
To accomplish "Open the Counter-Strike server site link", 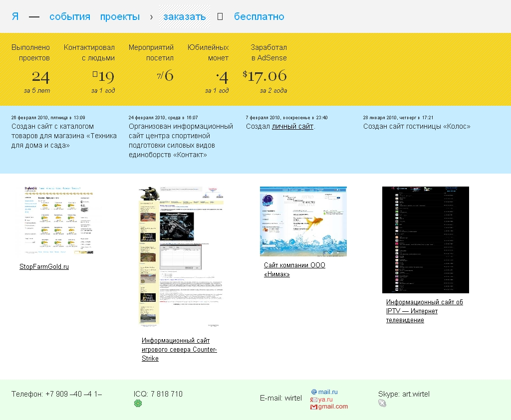I will click(x=179, y=349).
